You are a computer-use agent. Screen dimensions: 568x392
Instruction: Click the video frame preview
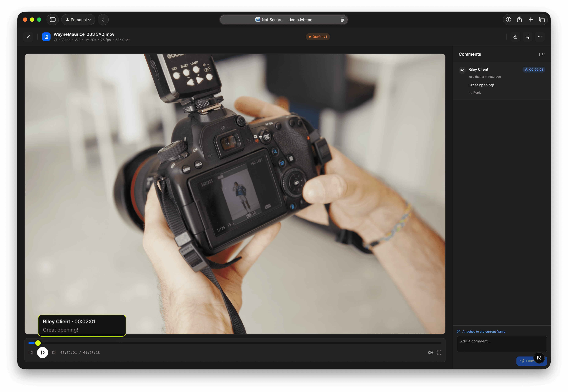[235, 194]
